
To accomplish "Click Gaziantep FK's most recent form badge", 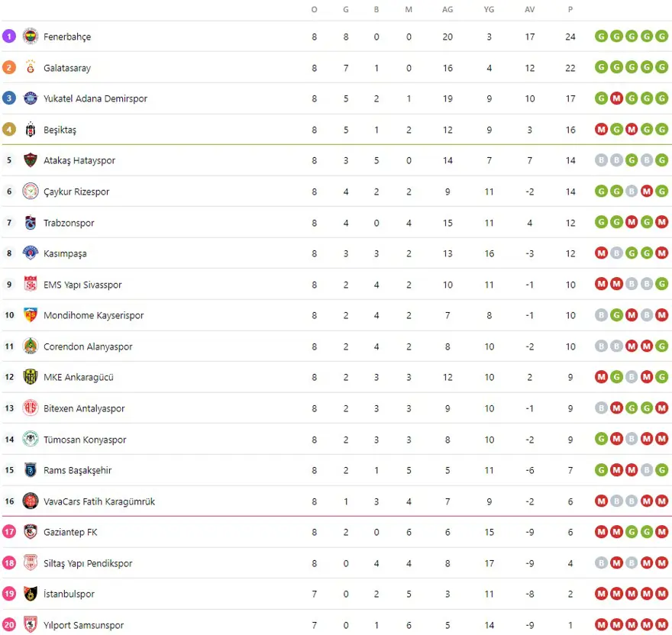I will (661, 532).
